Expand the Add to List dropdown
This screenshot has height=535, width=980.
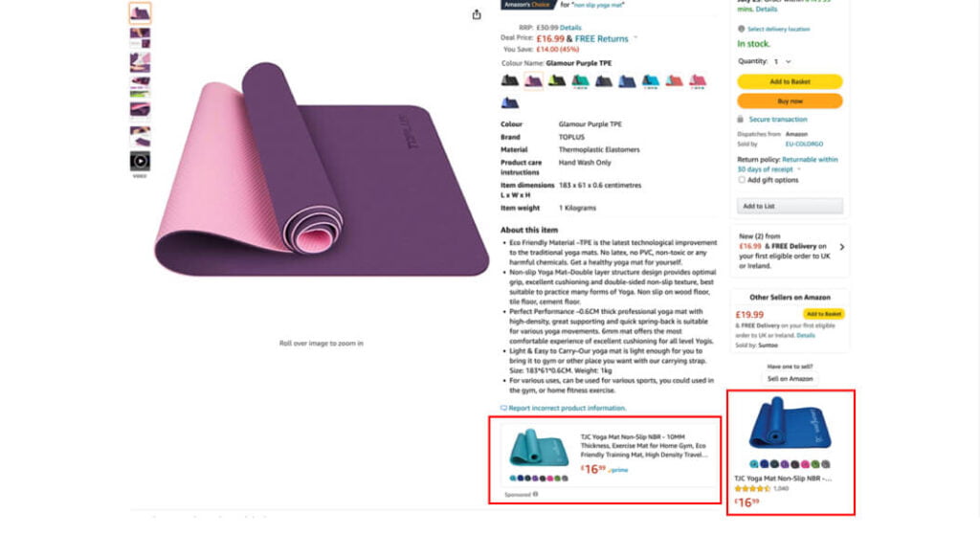pyautogui.click(x=790, y=206)
